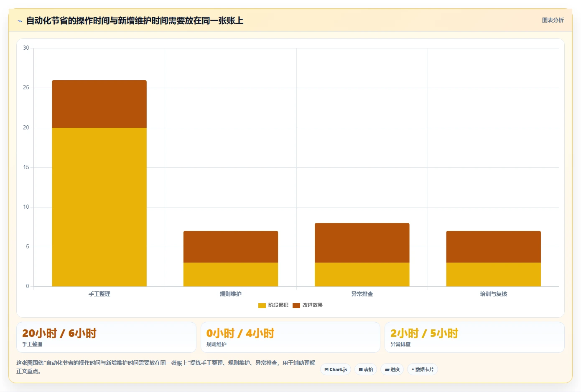Click the 异常排查 x-axis label
This screenshot has height=392, width=581.
362,294
